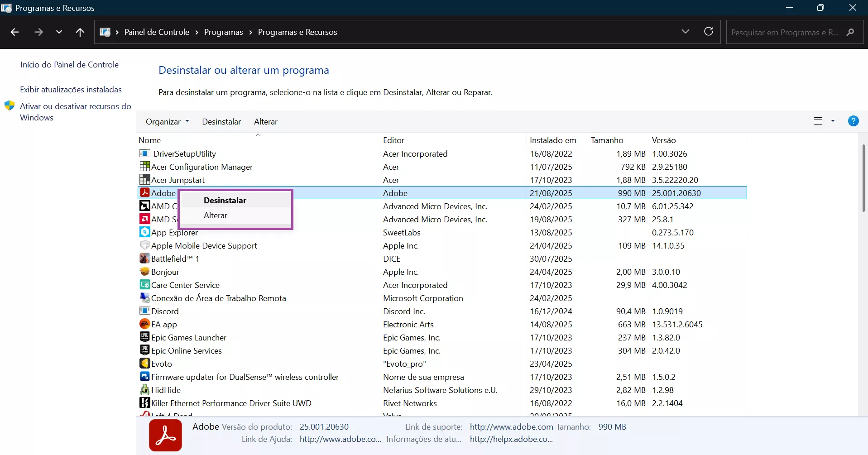
Task: Click the Bonjour package icon
Action: [144, 272]
